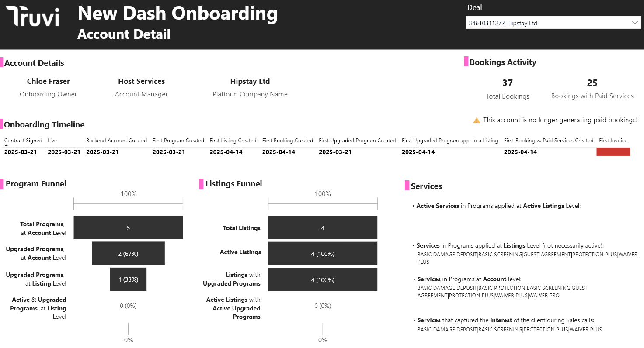Select the Total Listings funnel bar
The width and height of the screenshot is (644, 348).
[x=323, y=227]
